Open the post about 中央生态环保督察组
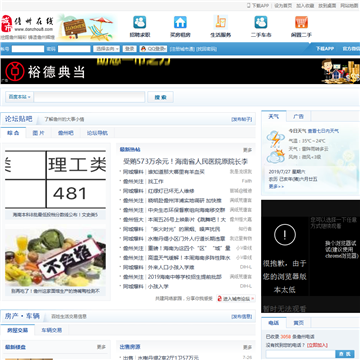Image resolution: width=360 pixels, height=360 pixels. [x=187, y=210]
